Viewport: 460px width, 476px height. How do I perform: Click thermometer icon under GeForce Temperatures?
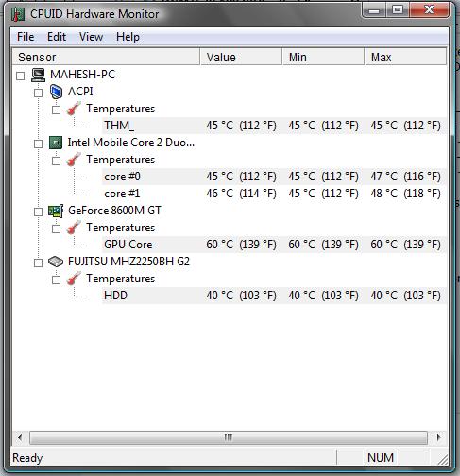click(74, 228)
